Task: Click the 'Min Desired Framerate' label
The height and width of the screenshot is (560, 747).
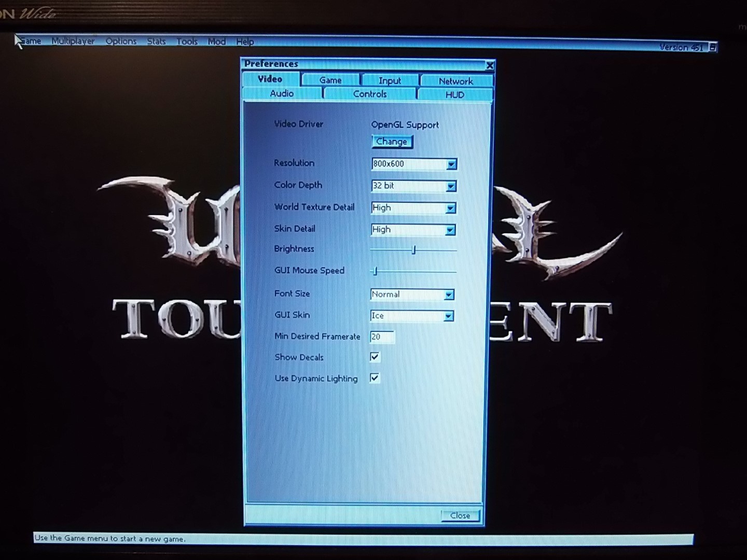Action: click(317, 336)
